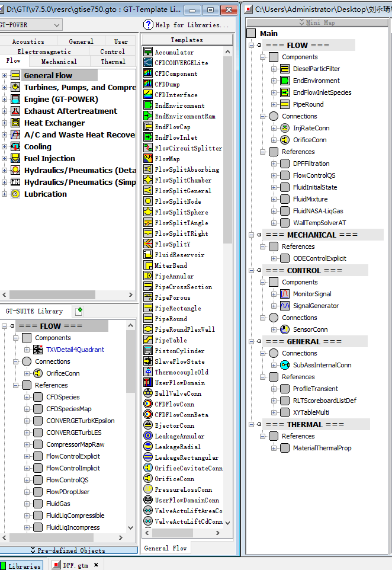
Task: Select the FluidLiqIncompress library reference
Action: click(73, 527)
